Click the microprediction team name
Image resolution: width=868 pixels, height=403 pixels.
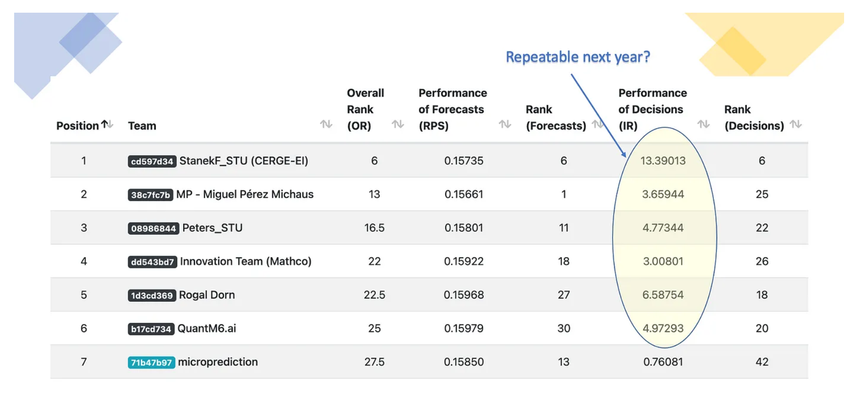[218, 362]
